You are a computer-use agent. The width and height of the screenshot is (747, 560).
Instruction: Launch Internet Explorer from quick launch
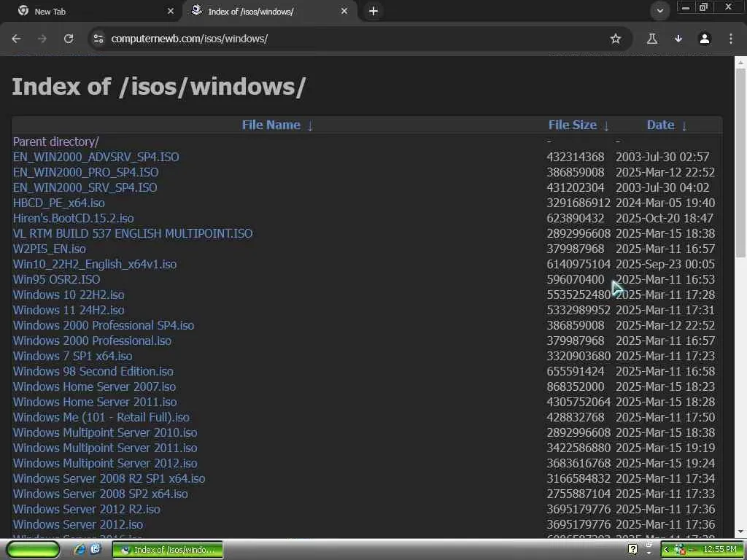click(80, 550)
